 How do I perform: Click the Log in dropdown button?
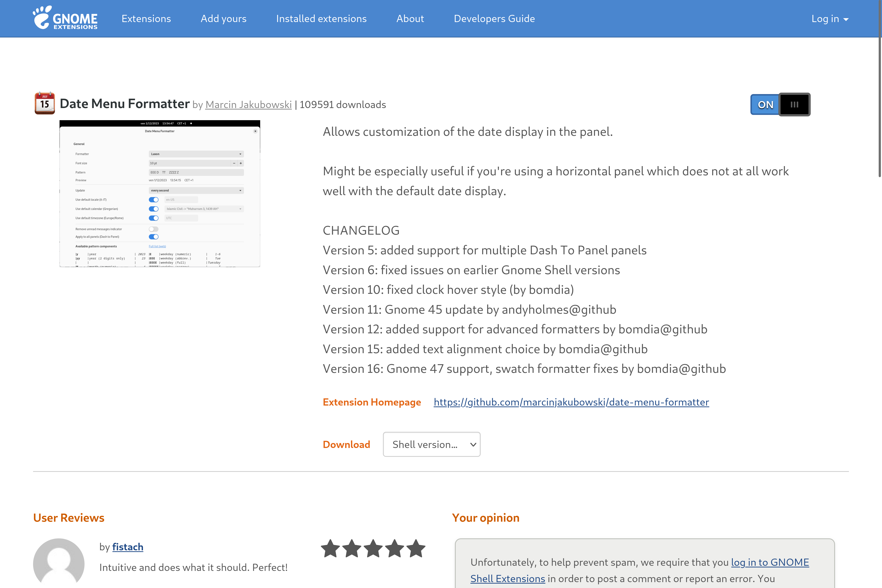[829, 18]
